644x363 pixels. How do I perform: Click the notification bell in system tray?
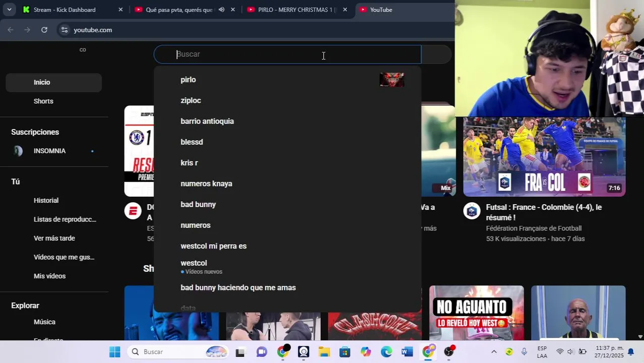(630, 352)
